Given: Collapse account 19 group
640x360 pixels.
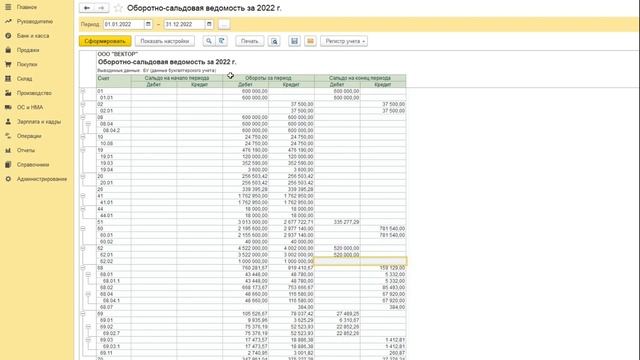Looking at the screenshot, I should coord(83,150).
